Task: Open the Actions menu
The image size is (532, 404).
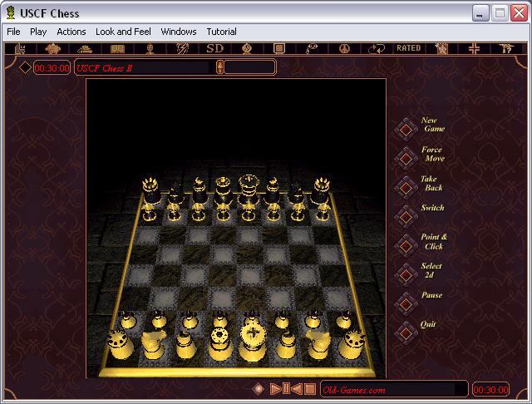Action: tap(71, 32)
